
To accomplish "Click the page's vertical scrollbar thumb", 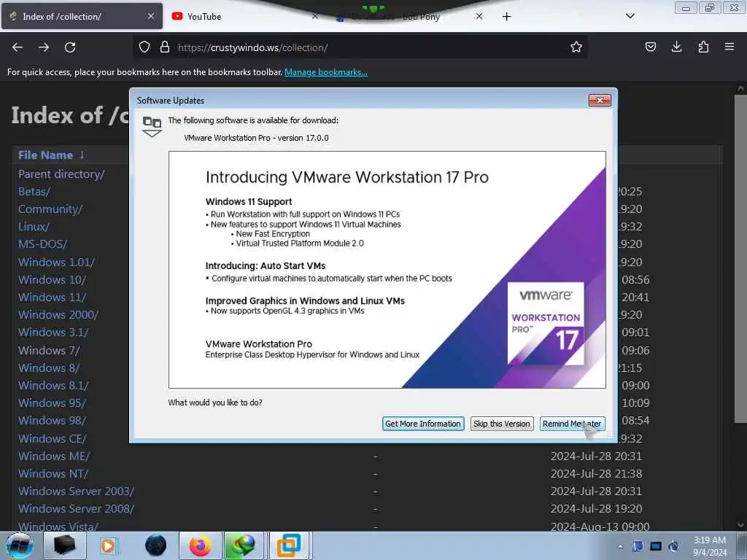I will [x=740, y=260].
